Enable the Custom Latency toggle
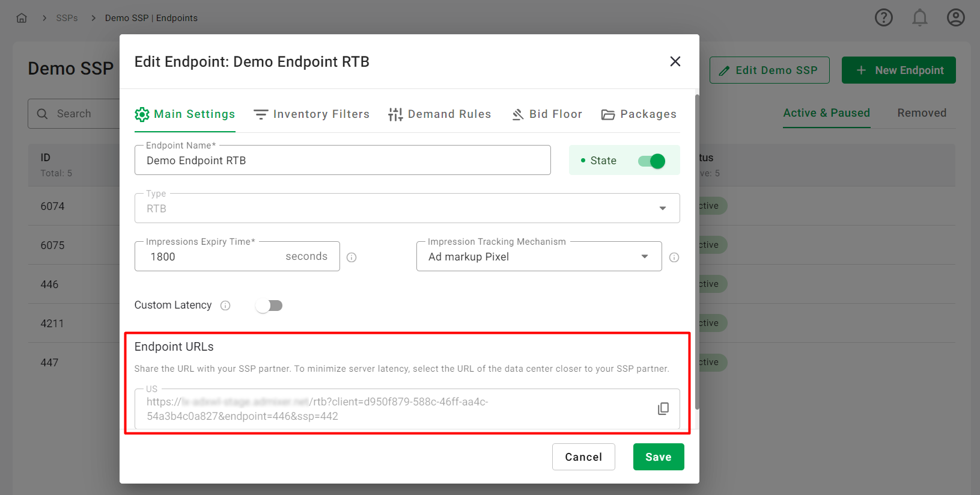 269,306
